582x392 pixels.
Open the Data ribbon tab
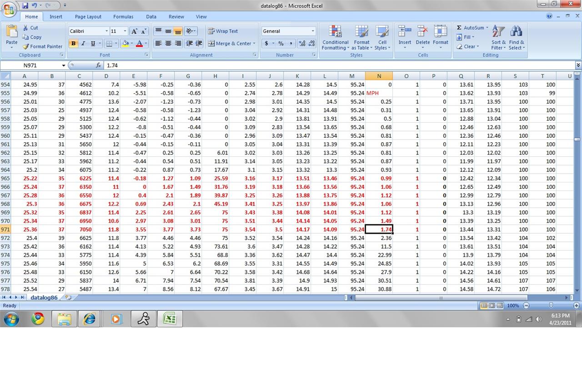151,16
